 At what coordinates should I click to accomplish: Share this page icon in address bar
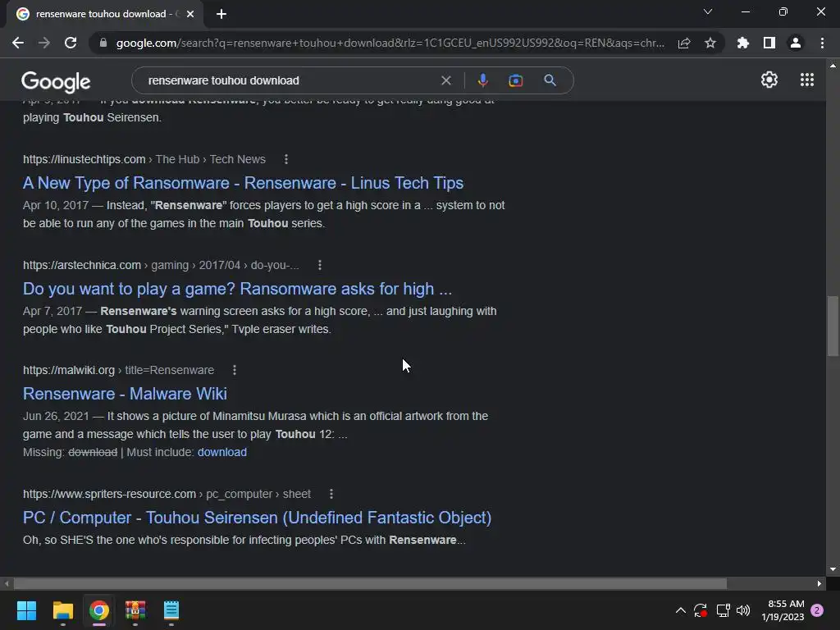pos(684,43)
